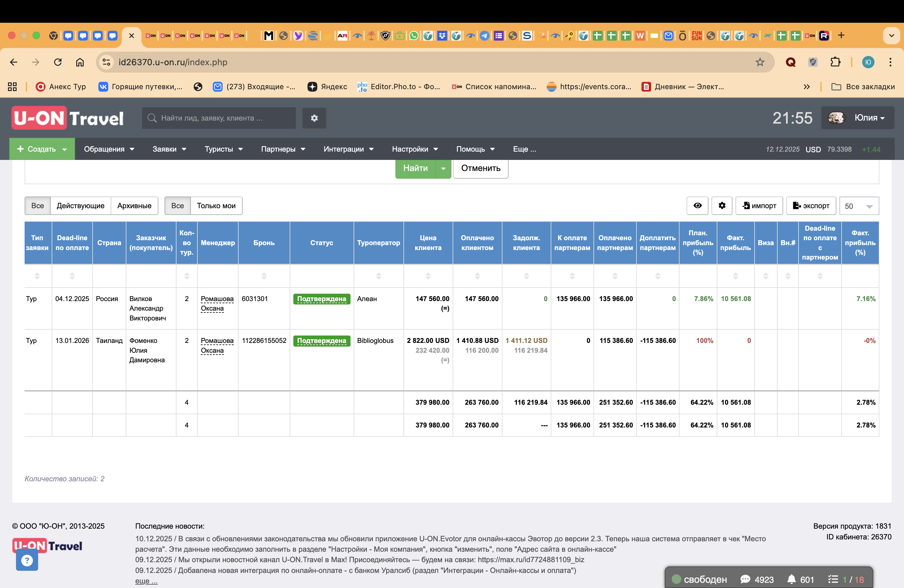
Task: Switch filter to Действующие
Action: 81,205
